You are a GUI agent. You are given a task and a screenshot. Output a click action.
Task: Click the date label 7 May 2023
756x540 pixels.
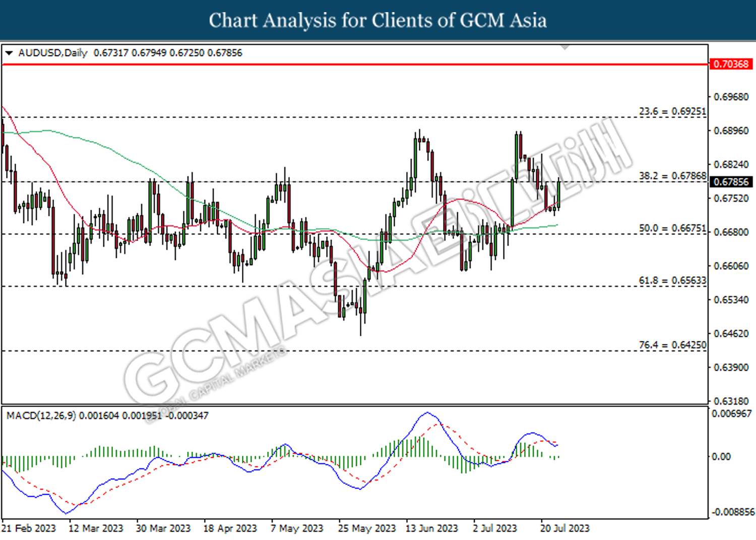tap(297, 528)
